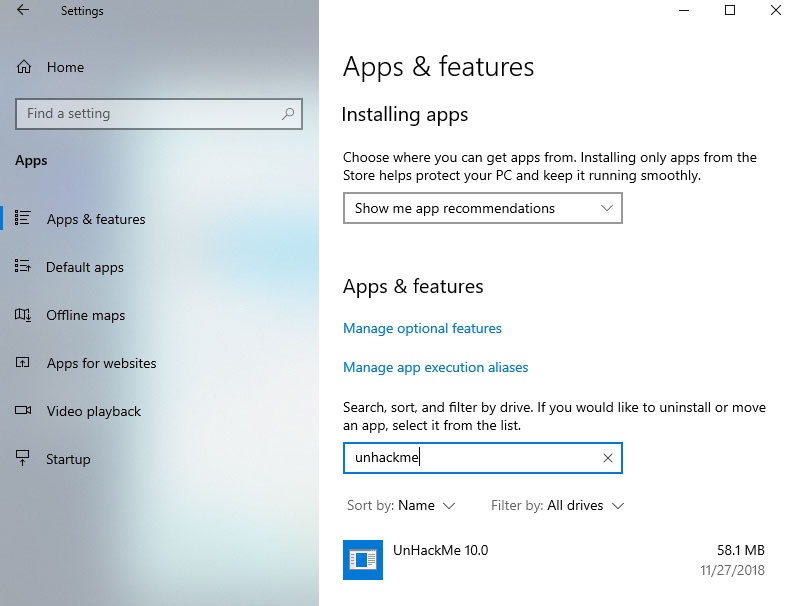Open the Show me app recommendations dropdown
795x606 pixels.
(483, 208)
